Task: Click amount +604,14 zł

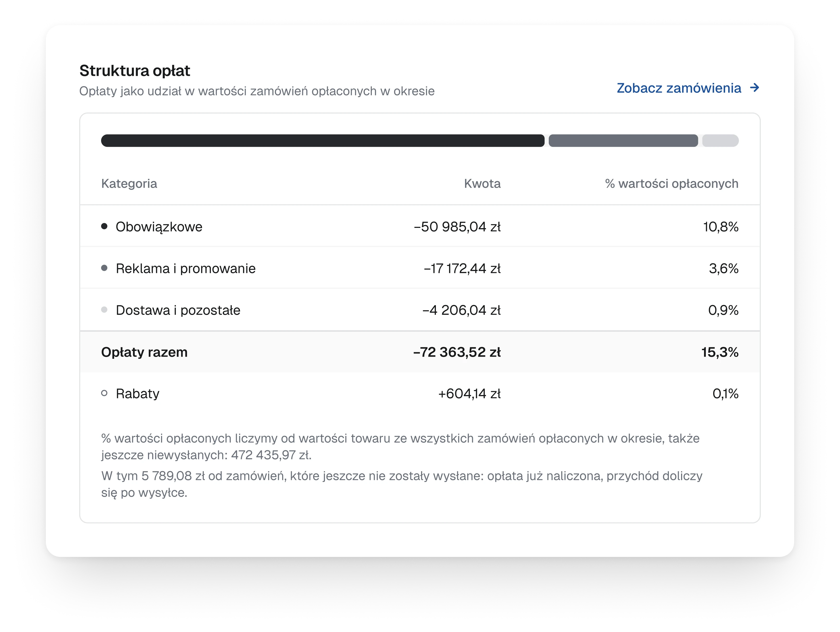Action: point(469,394)
